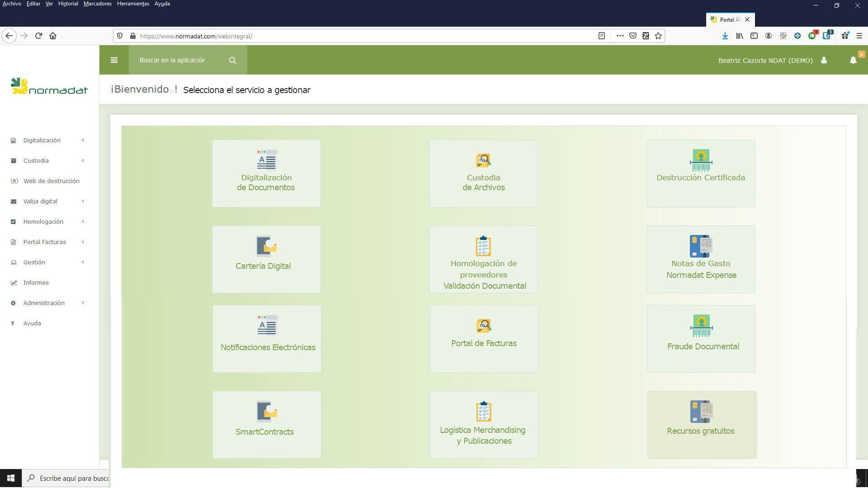Close the Portal browser tab
The width and height of the screenshot is (868, 488).
pyautogui.click(x=747, y=19)
